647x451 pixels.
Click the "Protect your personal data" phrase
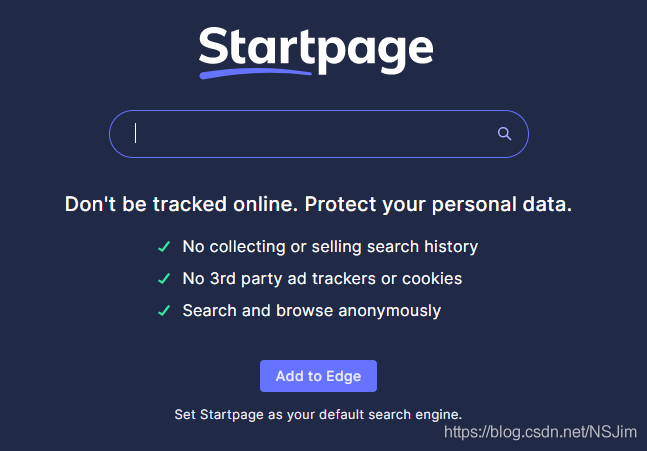point(438,204)
